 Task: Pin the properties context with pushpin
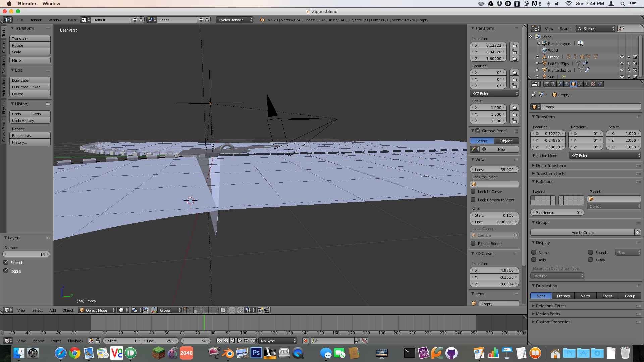533,95
